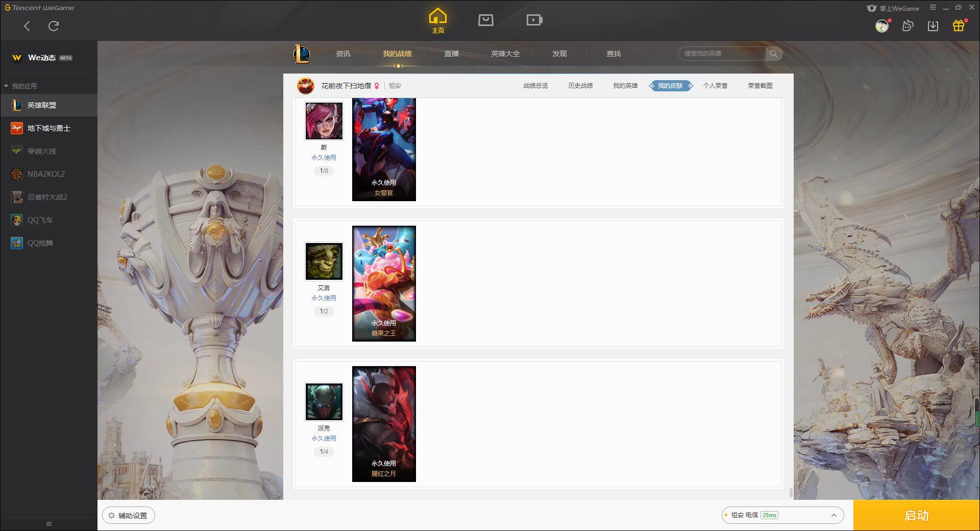Screen dimensions: 980x531
Task: Open the store bag icon
Action: (x=486, y=20)
